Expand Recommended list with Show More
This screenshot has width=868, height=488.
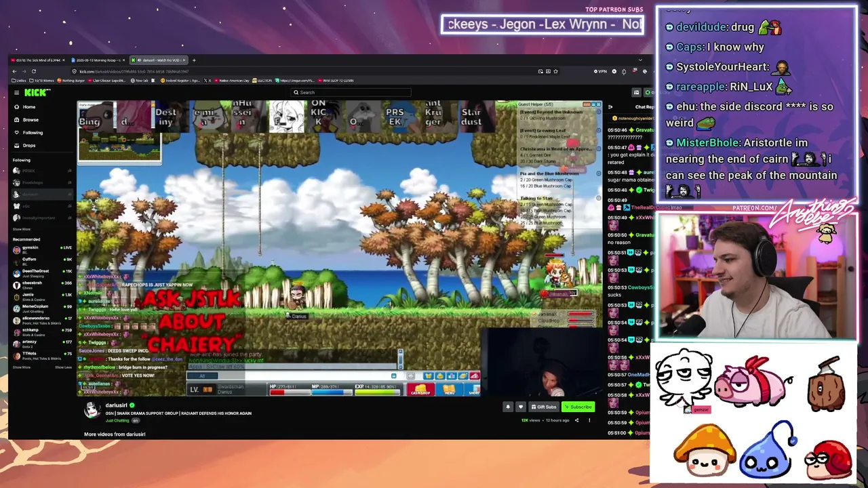[21, 367]
